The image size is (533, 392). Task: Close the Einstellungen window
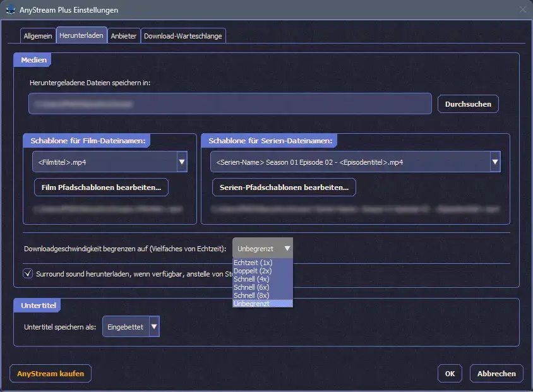[x=523, y=9]
